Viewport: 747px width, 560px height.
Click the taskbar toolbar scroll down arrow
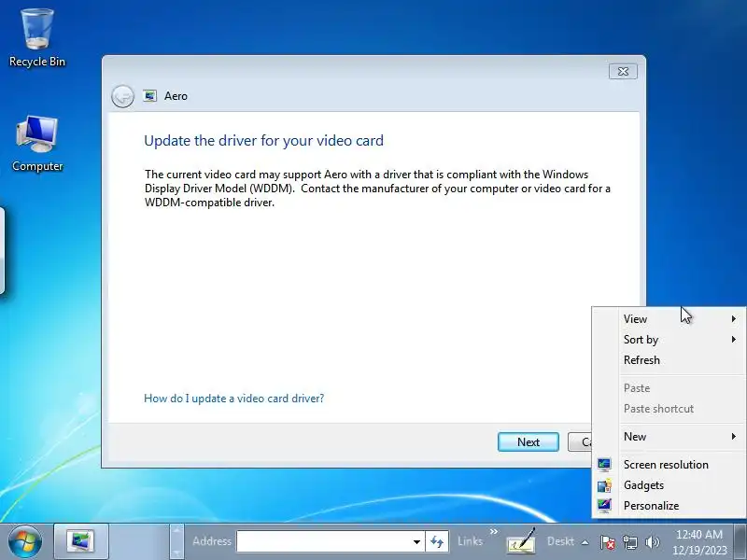(x=176, y=553)
